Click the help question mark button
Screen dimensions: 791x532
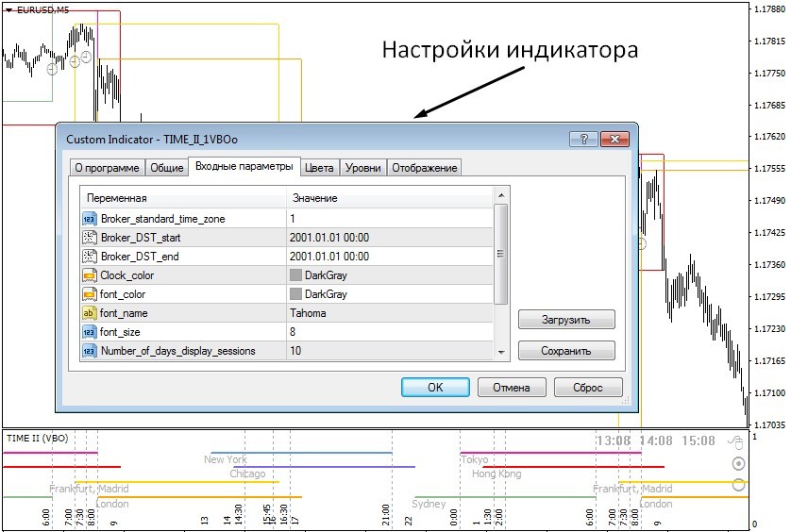pos(583,140)
